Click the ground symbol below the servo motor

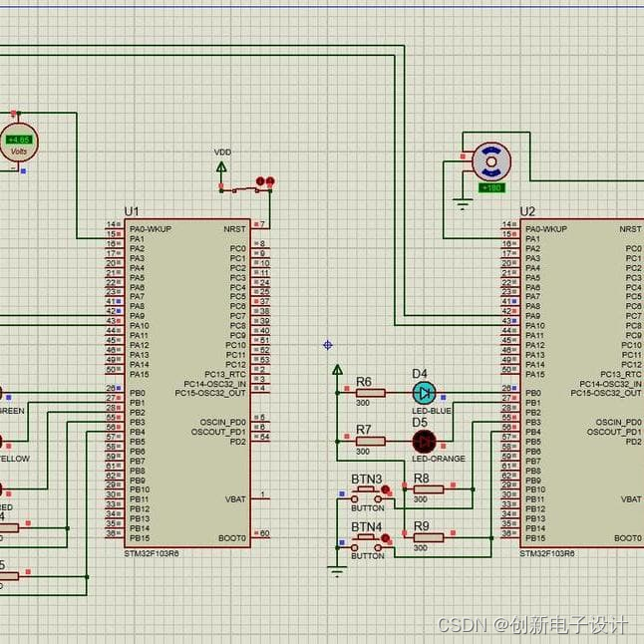(463, 204)
